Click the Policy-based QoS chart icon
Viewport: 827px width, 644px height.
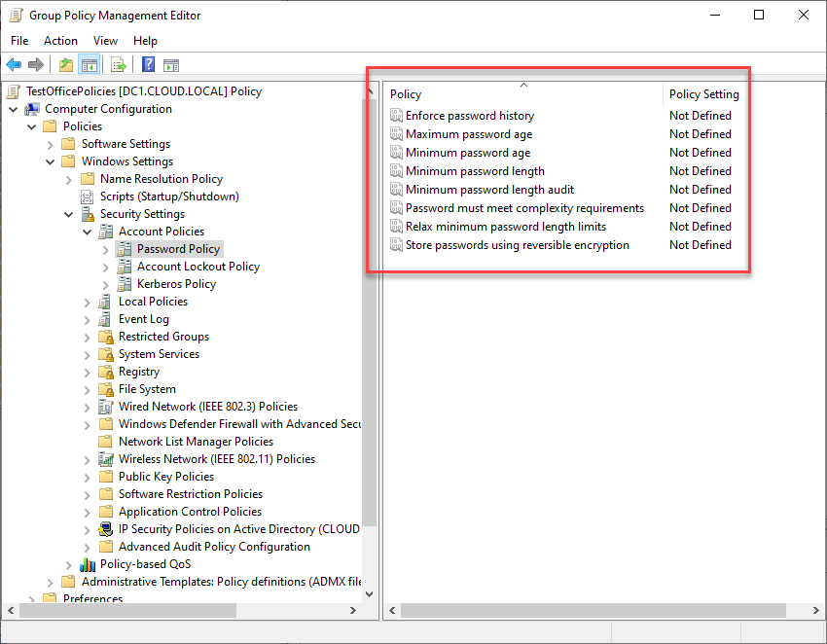(x=88, y=564)
